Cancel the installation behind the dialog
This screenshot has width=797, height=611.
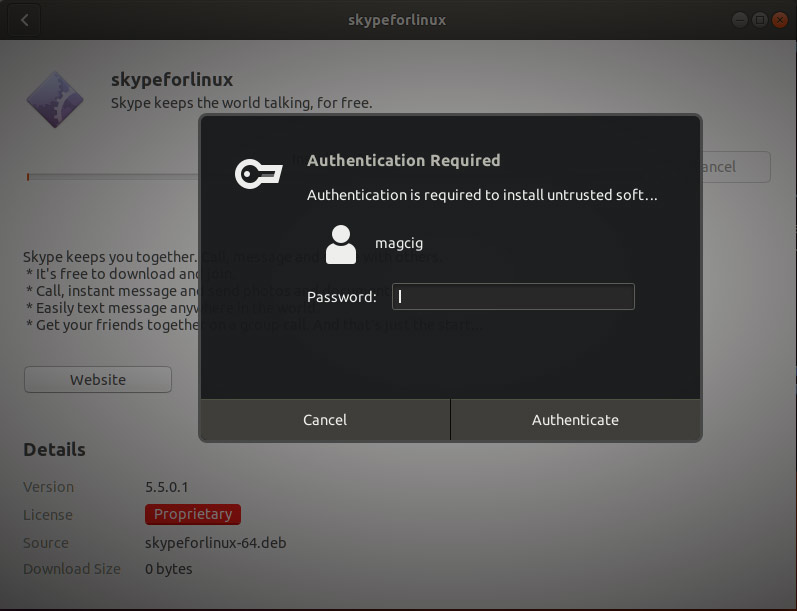point(736,167)
